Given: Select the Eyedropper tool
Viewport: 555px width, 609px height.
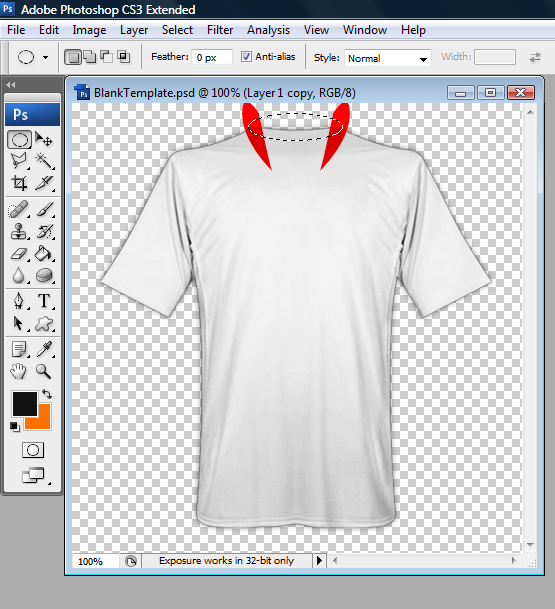Looking at the screenshot, I should tap(44, 349).
